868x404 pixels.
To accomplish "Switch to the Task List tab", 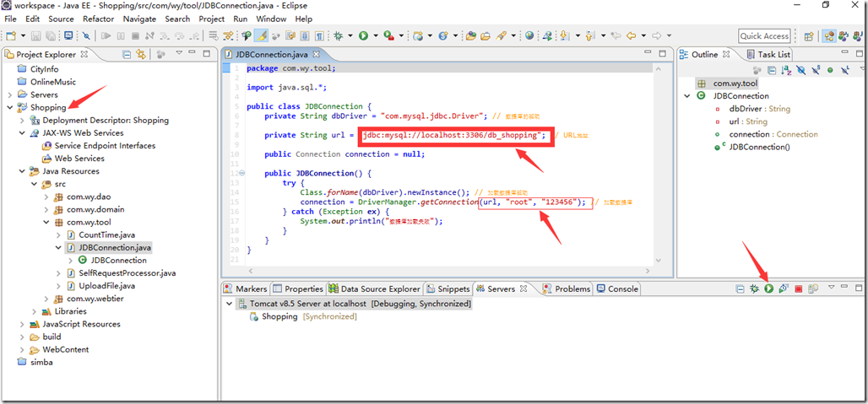I will coord(768,54).
